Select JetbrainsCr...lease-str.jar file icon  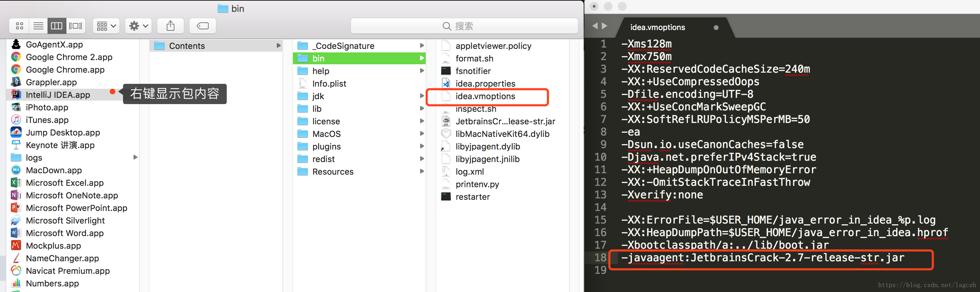point(446,121)
